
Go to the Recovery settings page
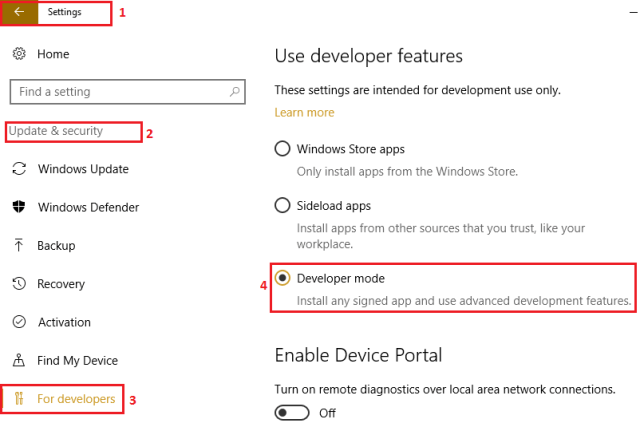point(61,284)
